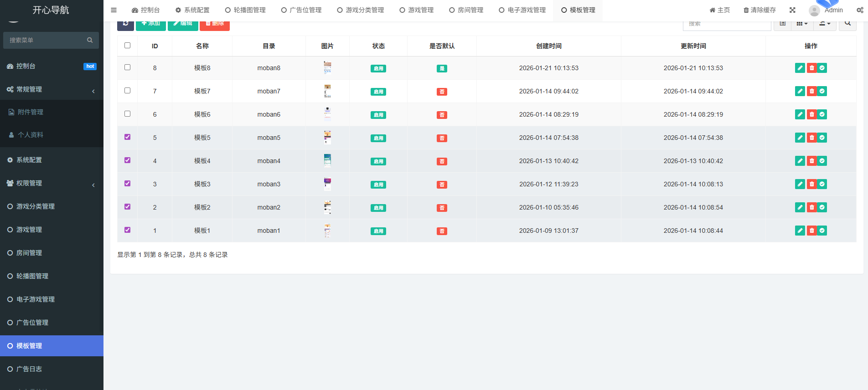
Task: Toggle the 是 default flag for 模板8
Action: pos(442,68)
